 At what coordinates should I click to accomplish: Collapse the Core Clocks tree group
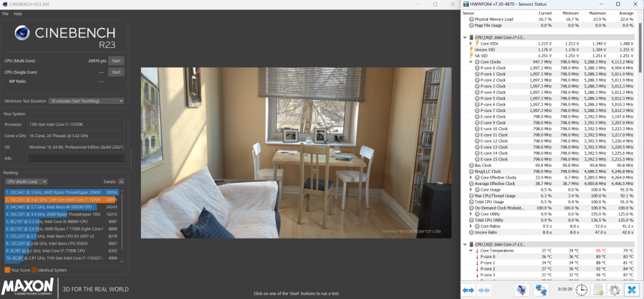470,62
